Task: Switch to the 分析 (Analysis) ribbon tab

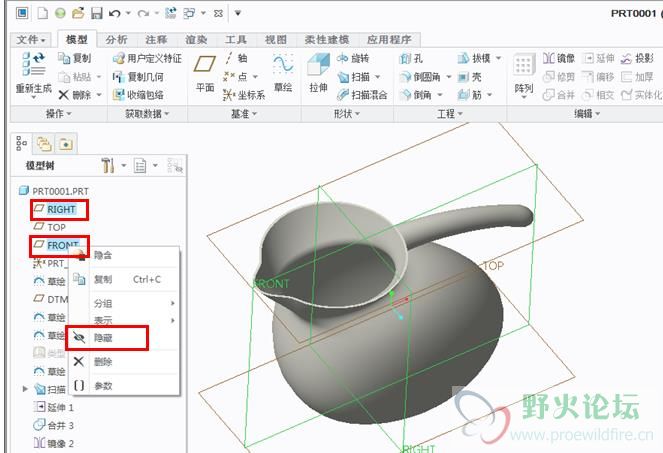Action: tap(117, 40)
